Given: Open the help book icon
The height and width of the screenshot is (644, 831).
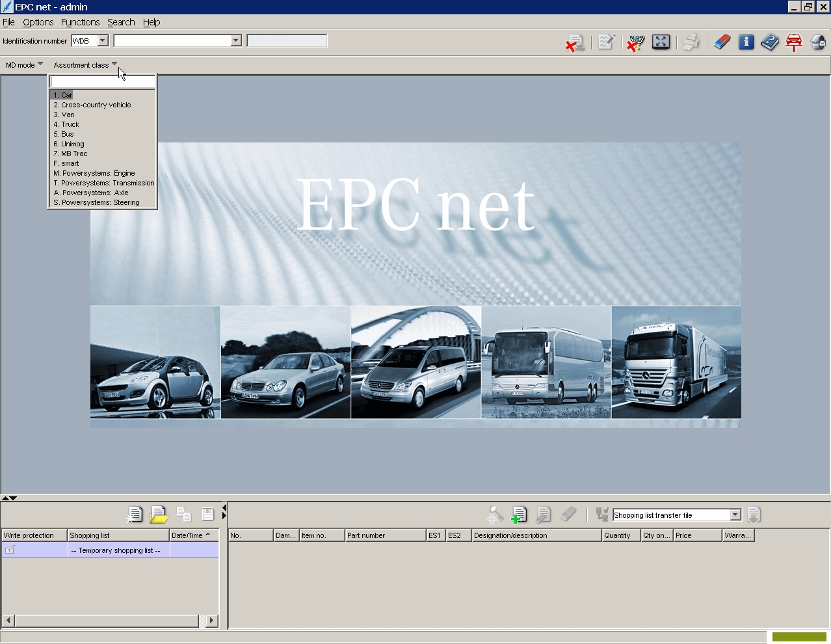Looking at the screenshot, I should [x=769, y=42].
